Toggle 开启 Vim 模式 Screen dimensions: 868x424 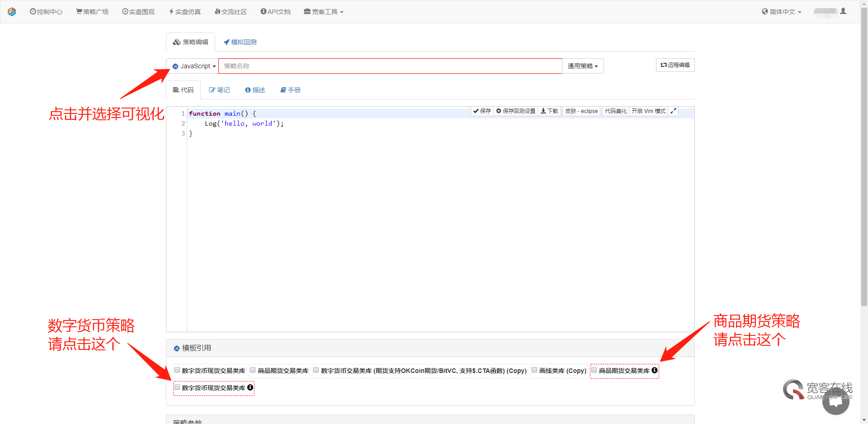coord(648,111)
